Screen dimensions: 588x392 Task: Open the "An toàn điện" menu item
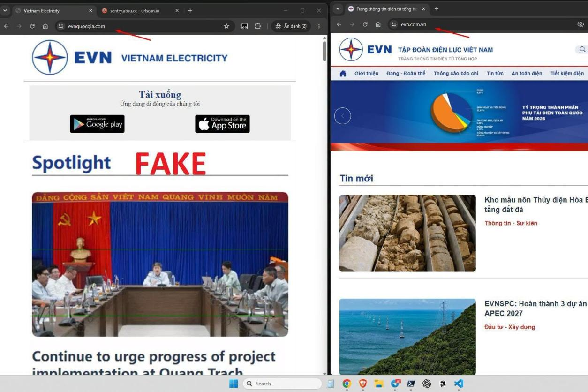tap(527, 74)
